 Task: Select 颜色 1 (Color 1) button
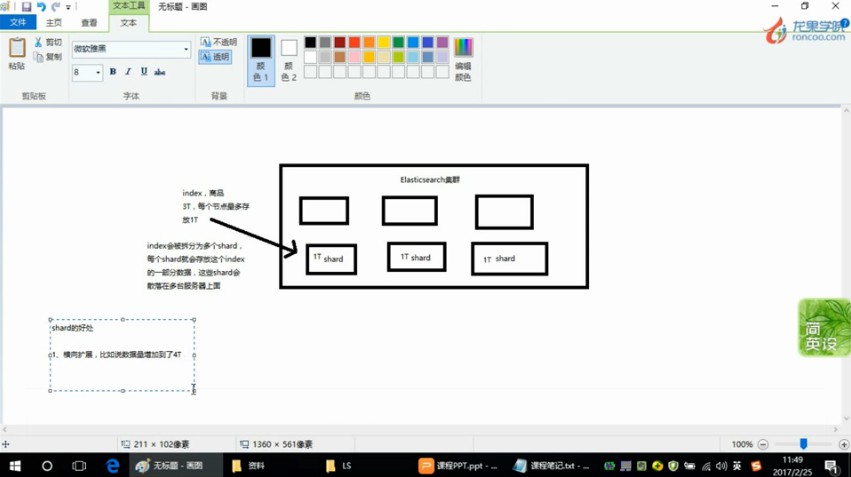pos(261,60)
